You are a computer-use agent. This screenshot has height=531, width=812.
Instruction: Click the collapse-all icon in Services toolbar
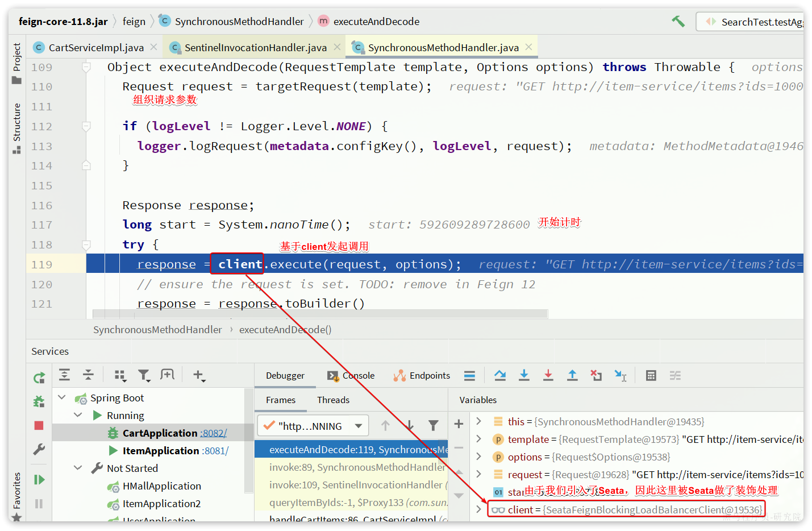pos(88,375)
